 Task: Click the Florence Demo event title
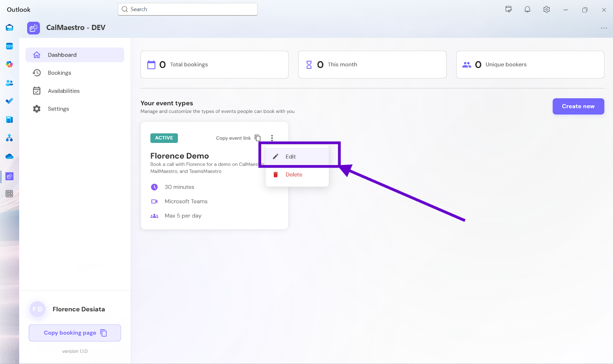(x=180, y=156)
